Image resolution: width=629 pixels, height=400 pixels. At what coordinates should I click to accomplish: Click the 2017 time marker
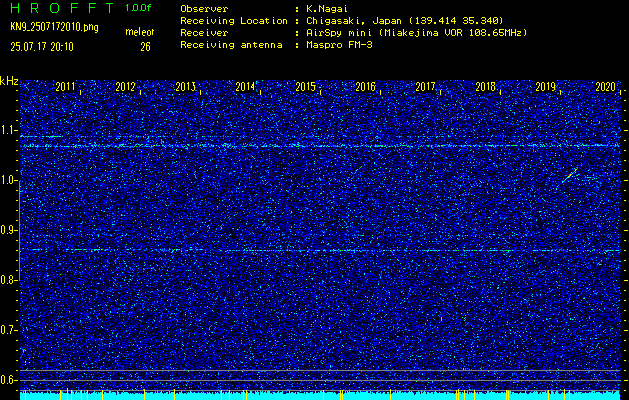[425, 87]
